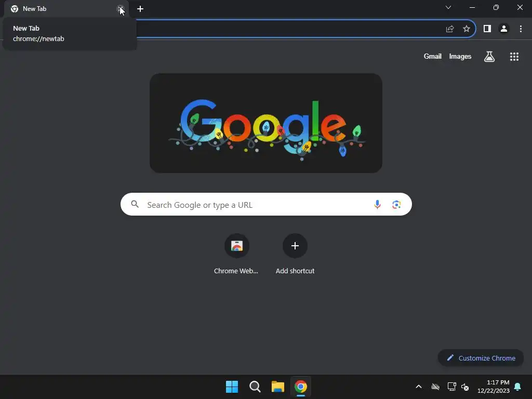Open the Chrome Web Store shortcut
This screenshot has height=399, width=532.
pos(236,254)
